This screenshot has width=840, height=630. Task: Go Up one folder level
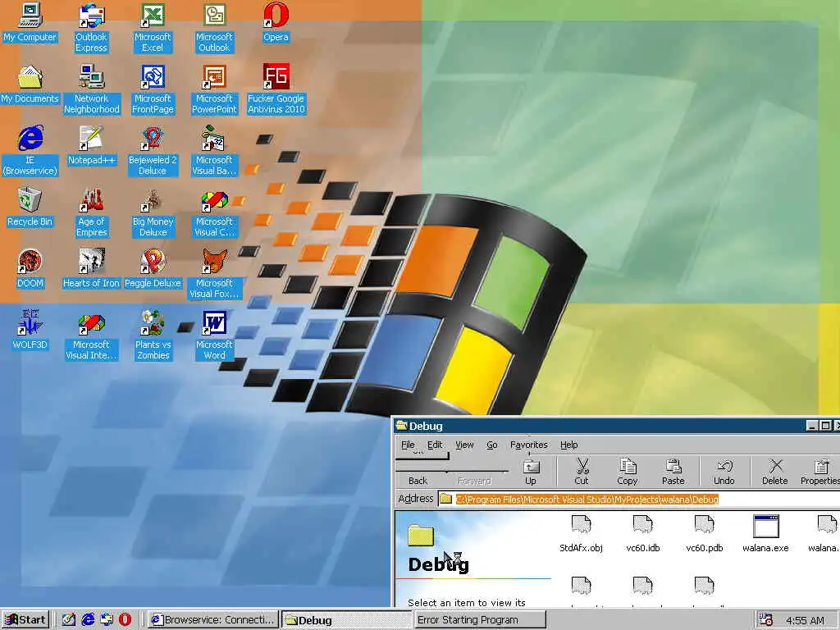point(531,472)
